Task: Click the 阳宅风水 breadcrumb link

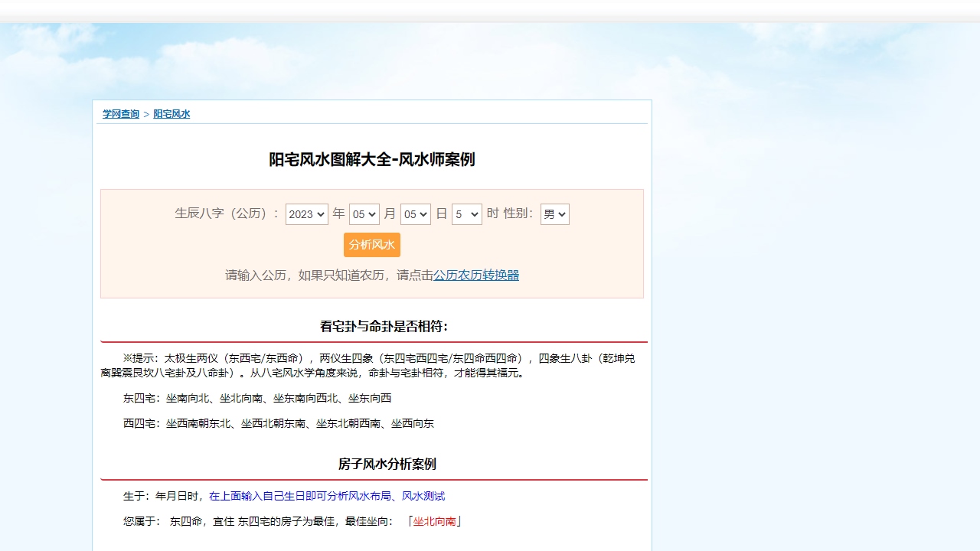Action: click(x=172, y=112)
